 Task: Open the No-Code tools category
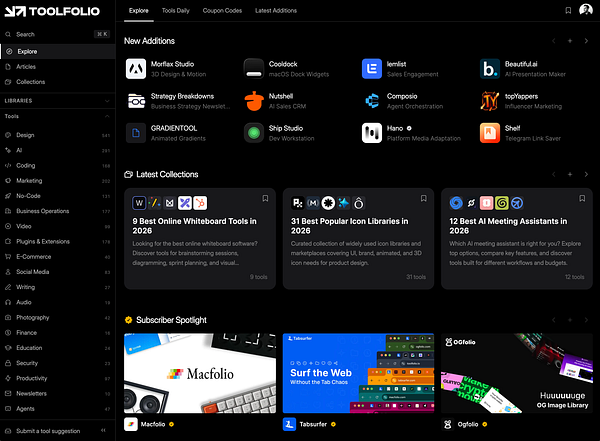click(58, 196)
